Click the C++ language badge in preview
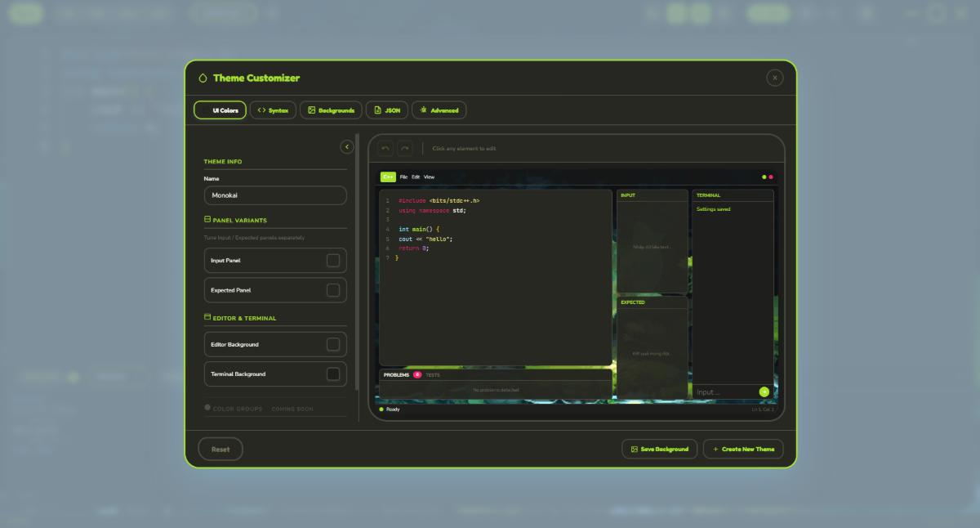 point(388,177)
